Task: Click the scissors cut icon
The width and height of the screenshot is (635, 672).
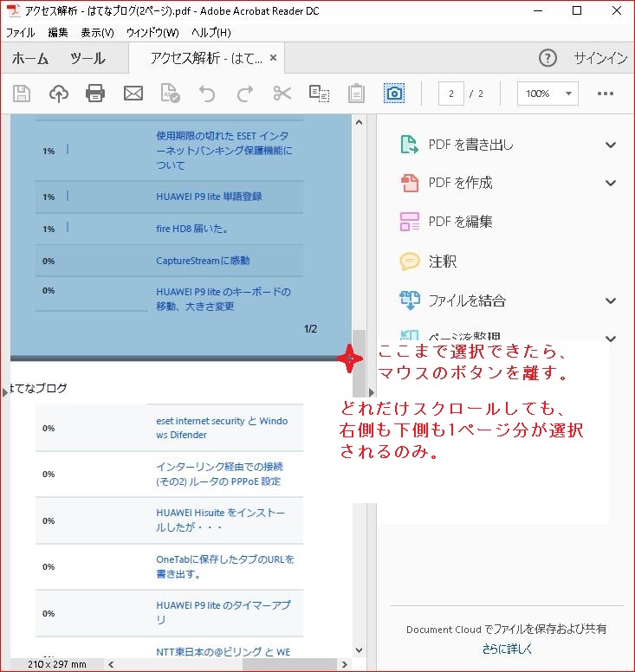Action: [282, 94]
